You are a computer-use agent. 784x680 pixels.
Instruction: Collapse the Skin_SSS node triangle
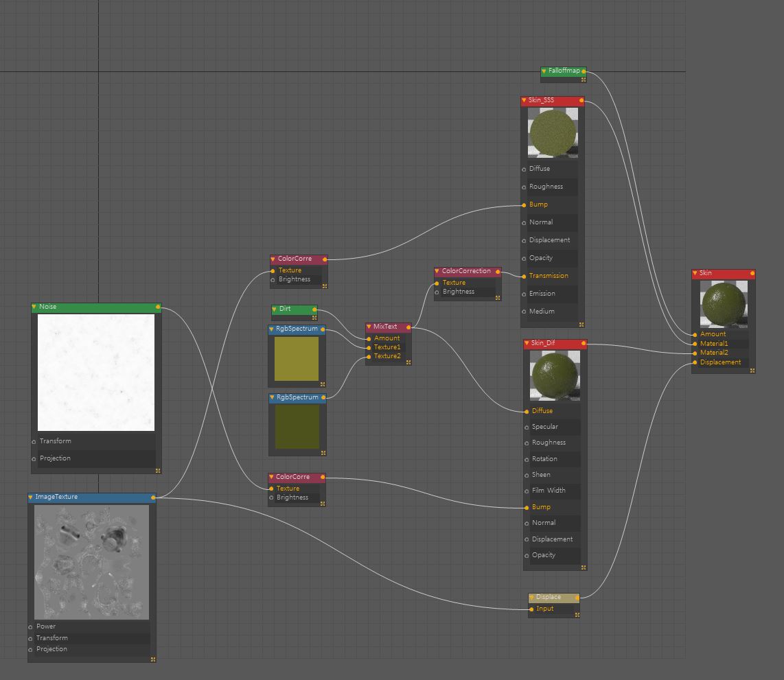click(524, 100)
